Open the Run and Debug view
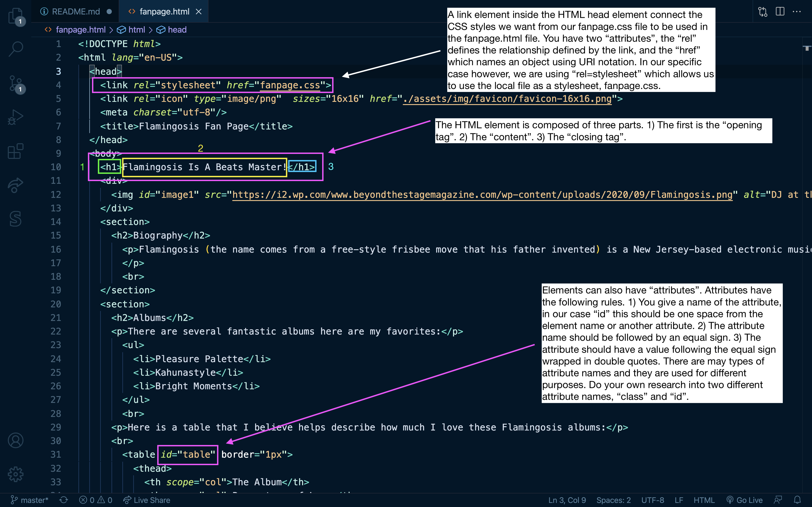This screenshot has width=812, height=507. [x=15, y=117]
